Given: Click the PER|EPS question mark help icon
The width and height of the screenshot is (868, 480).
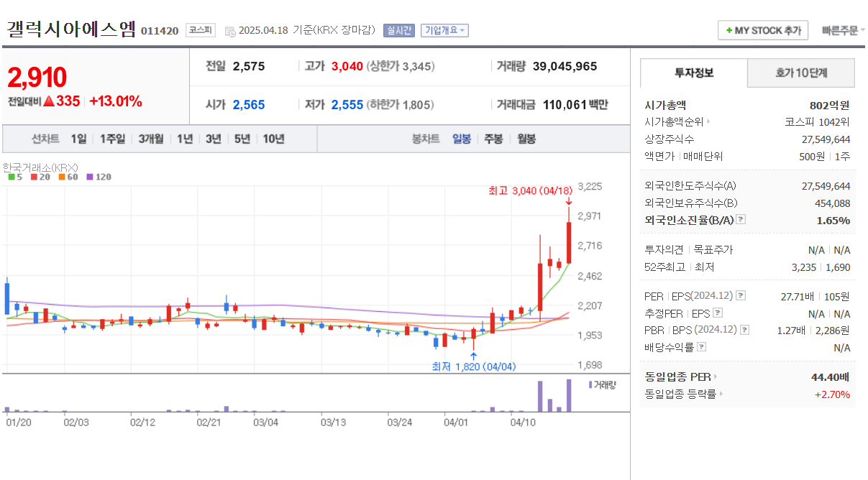Looking at the screenshot, I should [740, 295].
